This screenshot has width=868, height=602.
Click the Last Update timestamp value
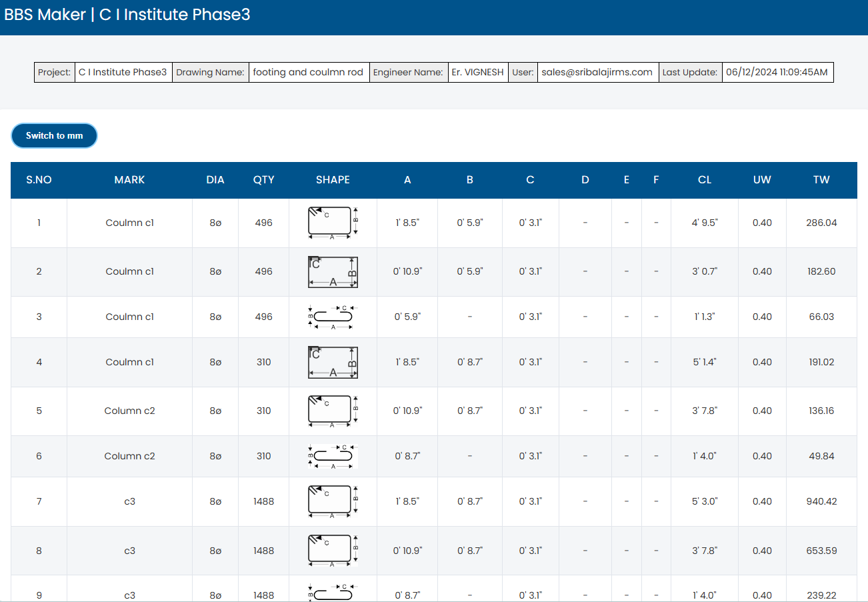coord(777,73)
